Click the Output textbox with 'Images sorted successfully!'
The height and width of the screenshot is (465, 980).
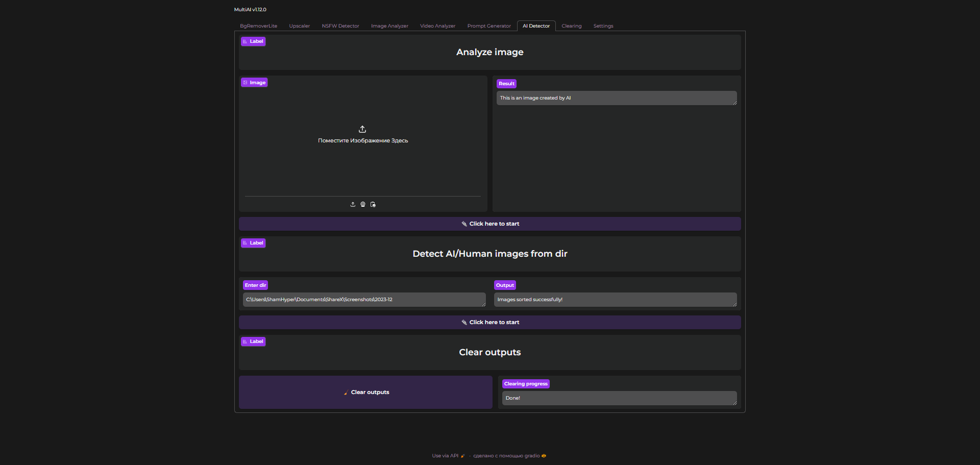click(616, 300)
